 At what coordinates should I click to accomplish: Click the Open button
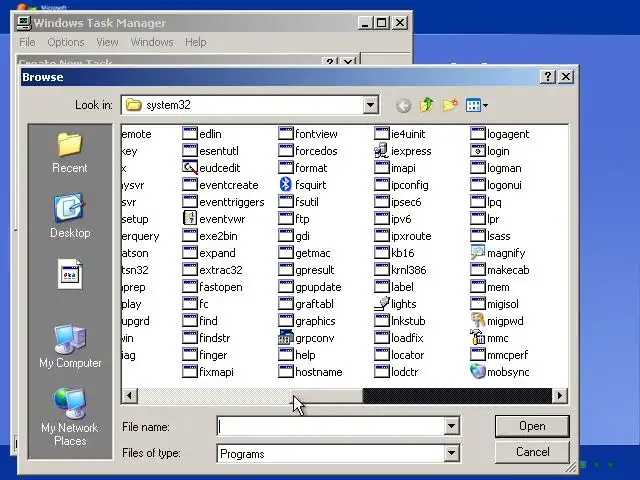point(532,426)
